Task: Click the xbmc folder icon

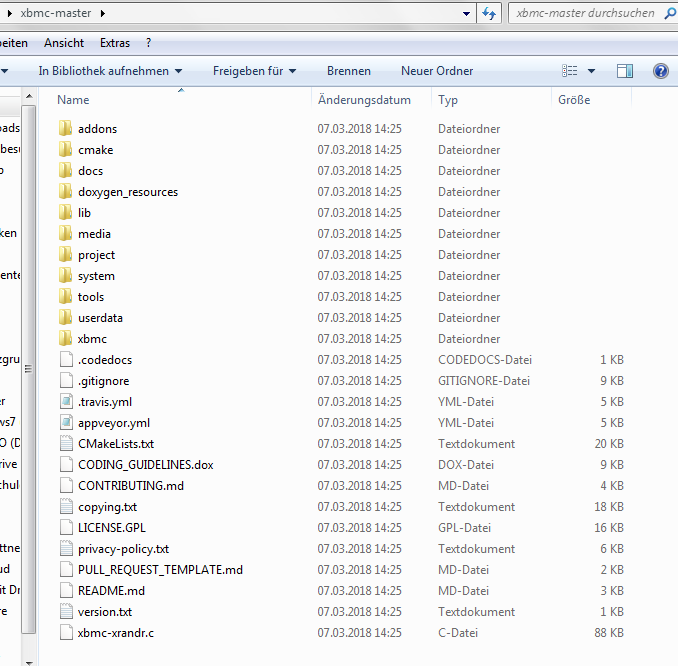Action: (x=65, y=339)
